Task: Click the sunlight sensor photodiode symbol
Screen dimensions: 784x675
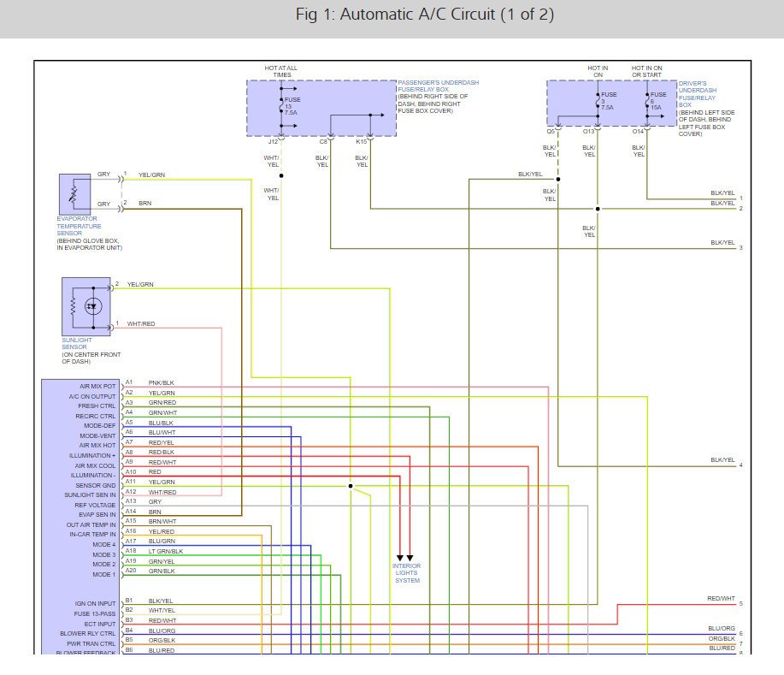Action: 93,306
